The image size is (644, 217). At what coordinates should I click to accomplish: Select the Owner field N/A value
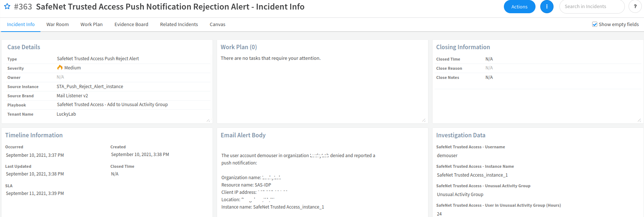(60, 77)
